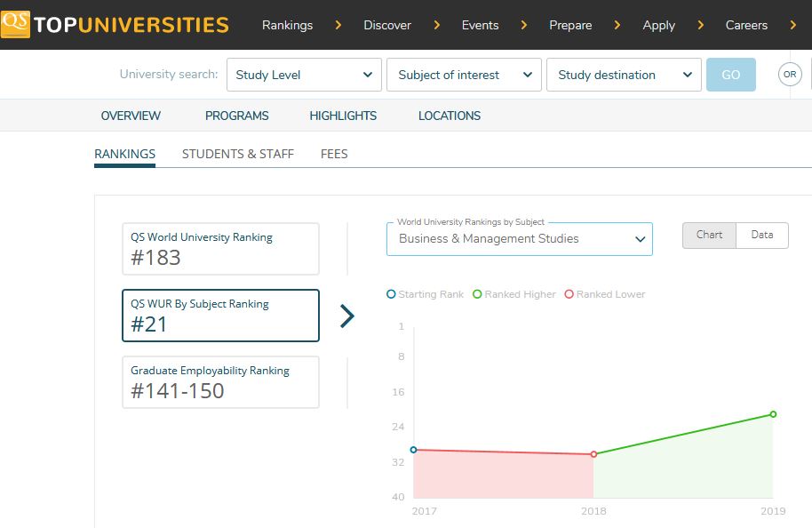Viewport: 812px width, 528px height.
Task: Switch to Chart view
Action: coord(709,236)
